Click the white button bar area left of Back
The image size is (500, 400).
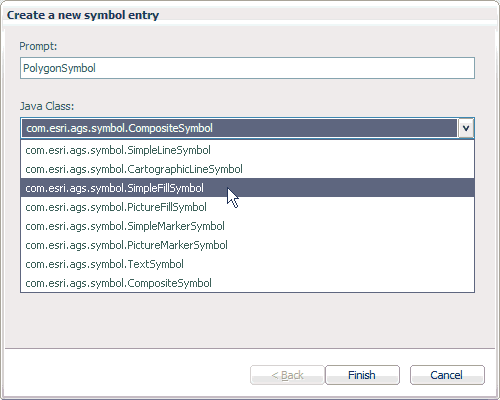tap(127, 375)
